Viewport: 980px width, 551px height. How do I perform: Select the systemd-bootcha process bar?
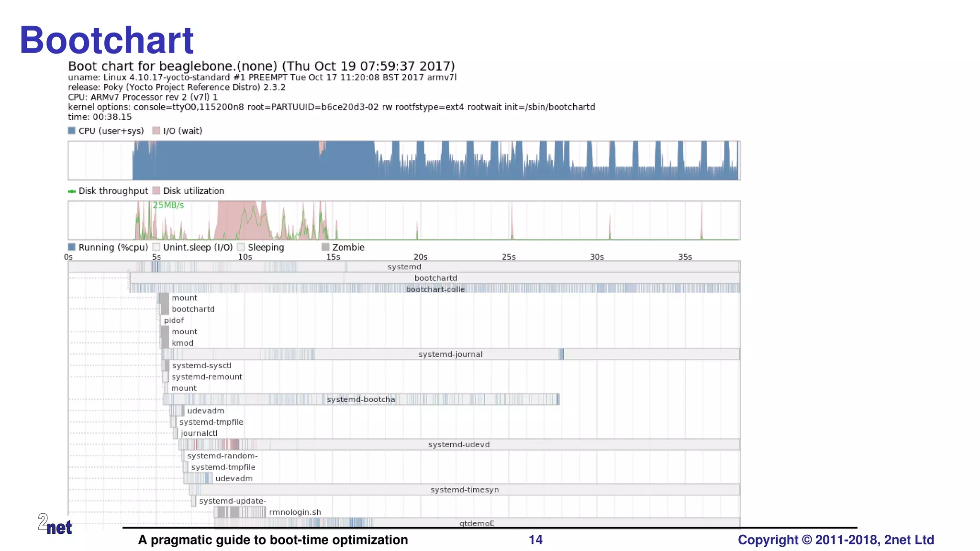(x=361, y=399)
